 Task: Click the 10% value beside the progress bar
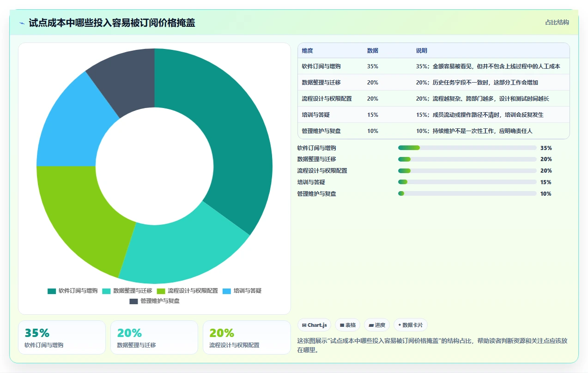546,194
